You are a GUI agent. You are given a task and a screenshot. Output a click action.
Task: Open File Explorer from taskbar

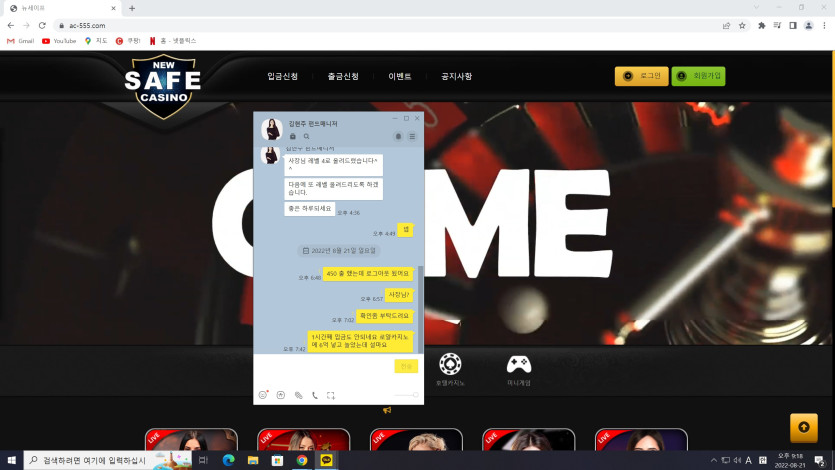[253, 460]
